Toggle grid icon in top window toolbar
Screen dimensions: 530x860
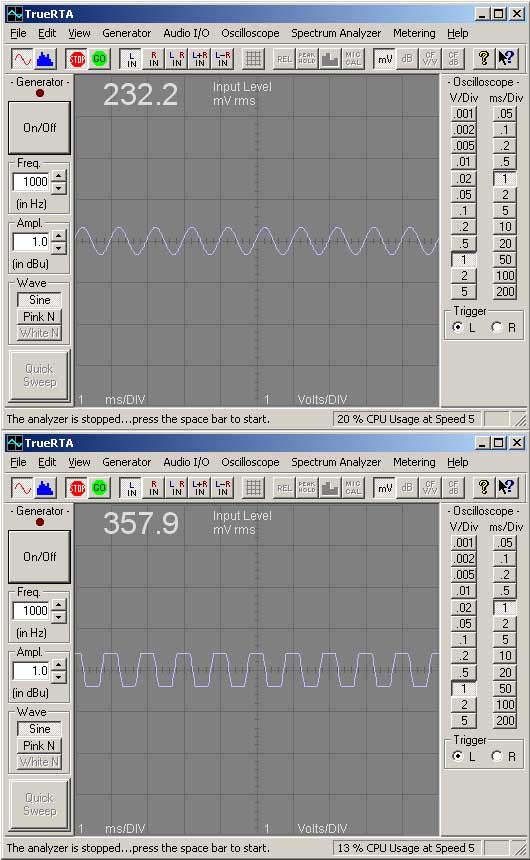click(253, 59)
